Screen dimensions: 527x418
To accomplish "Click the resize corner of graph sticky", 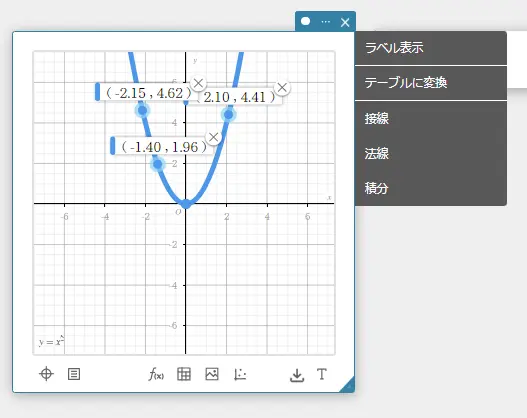I will 349,386.
